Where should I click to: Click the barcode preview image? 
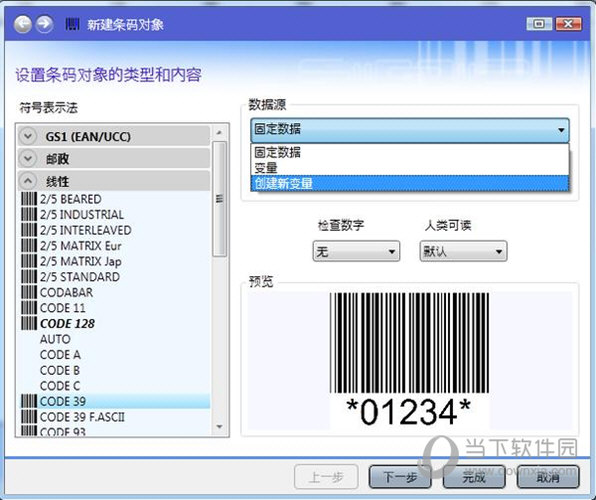pyautogui.click(x=409, y=359)
